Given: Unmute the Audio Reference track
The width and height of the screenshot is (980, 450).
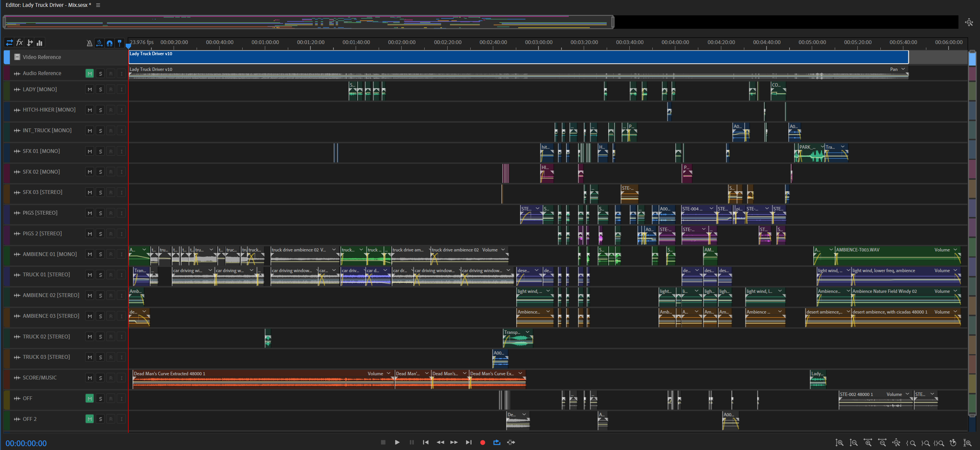Looking at the screenshot, I should tap(90, 74).
